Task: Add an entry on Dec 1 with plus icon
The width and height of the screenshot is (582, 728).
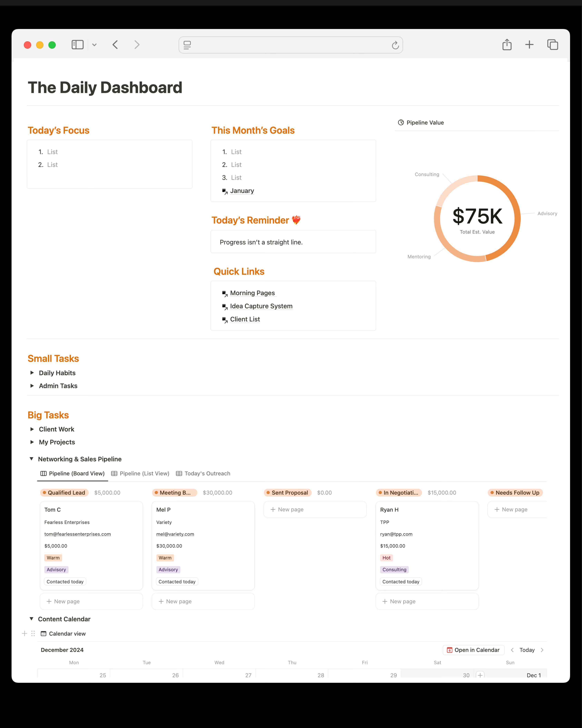Action: click(x=480, y=675)
